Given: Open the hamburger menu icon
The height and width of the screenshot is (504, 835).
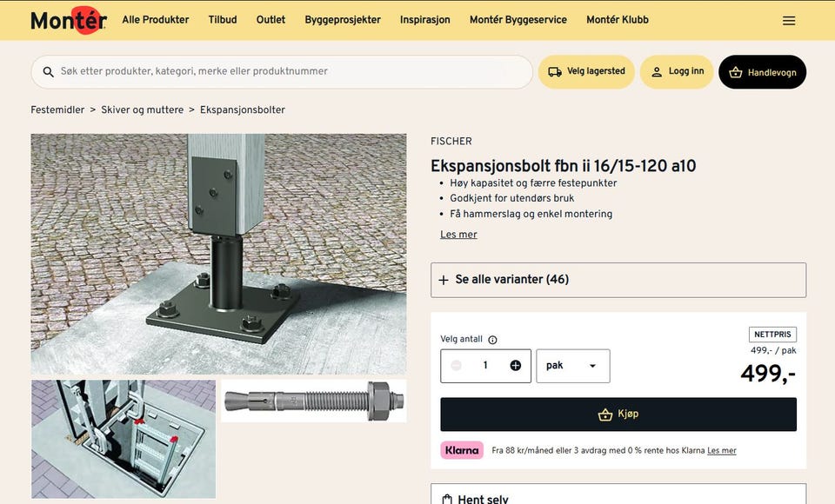Looking at the screenshot, I should point(789,20).
